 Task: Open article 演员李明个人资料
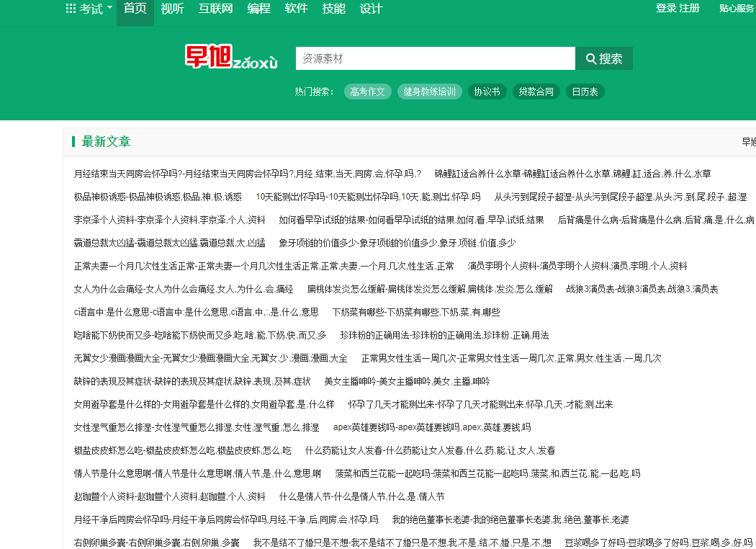[577, 267]
